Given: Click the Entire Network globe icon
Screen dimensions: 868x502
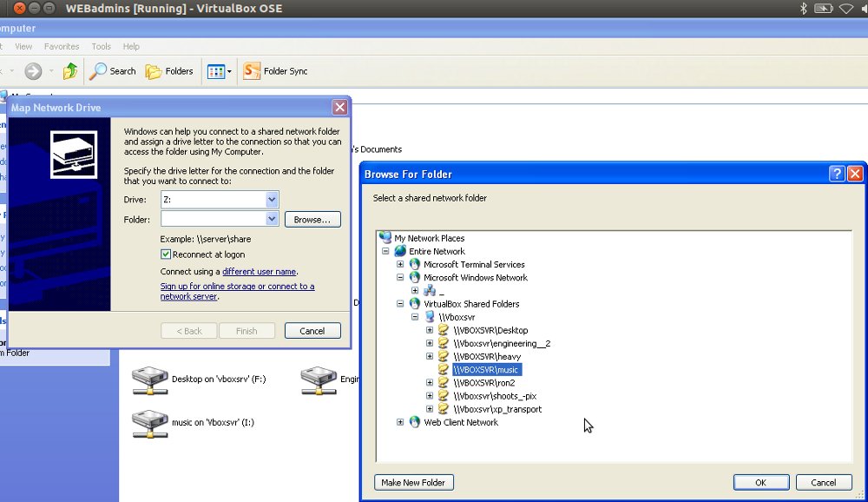Looking at the screenshot, I should point(399,251).
